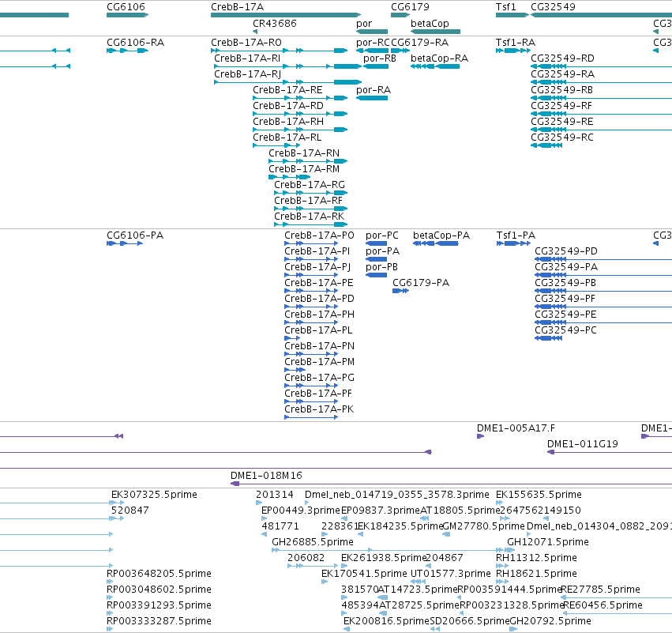The width and height of the screenshot is (672, 633).
Task: Click transcript CrebB-17A-RK
Action: [x=309, y=217]
